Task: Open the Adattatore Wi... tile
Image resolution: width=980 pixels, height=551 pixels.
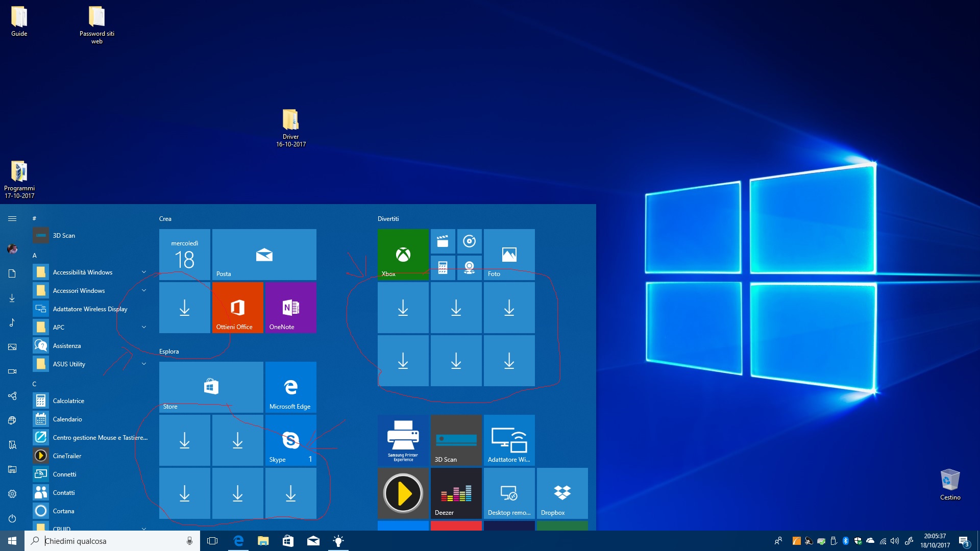Action: coord(509,440)
